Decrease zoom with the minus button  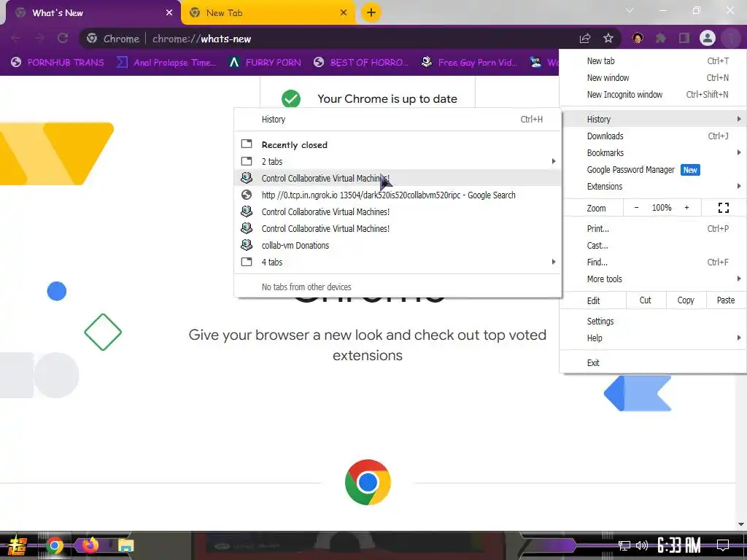pos(636,208)
